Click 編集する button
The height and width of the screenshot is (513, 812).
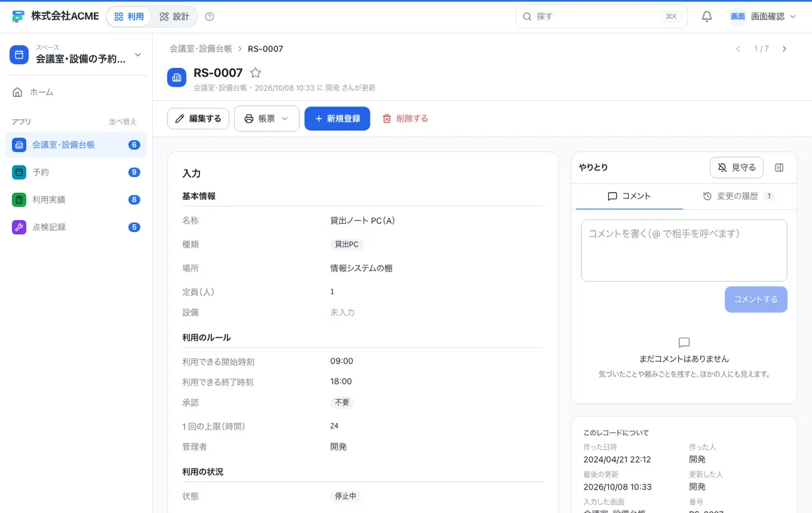click(x=198, y=119)
